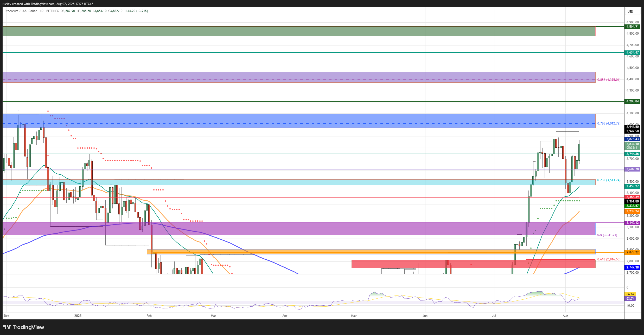Image resolution: width=644 pixels, height=335 pixels.
Task: Click the RSI level label 66.67
Action: click(x=630, y=294)
